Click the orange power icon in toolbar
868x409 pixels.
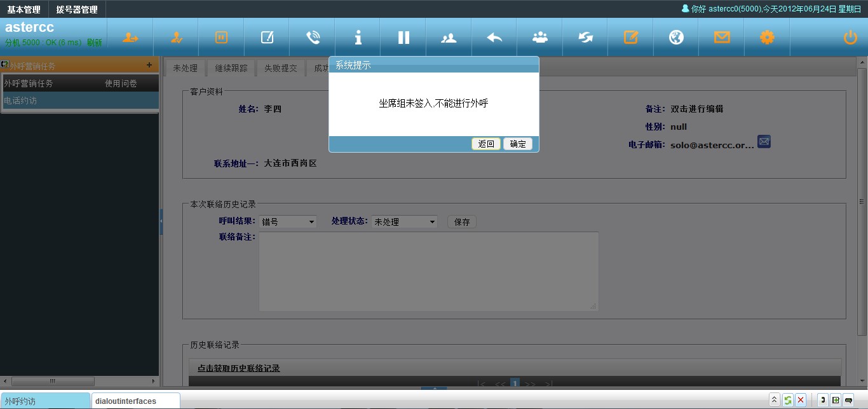coord(850,38)
